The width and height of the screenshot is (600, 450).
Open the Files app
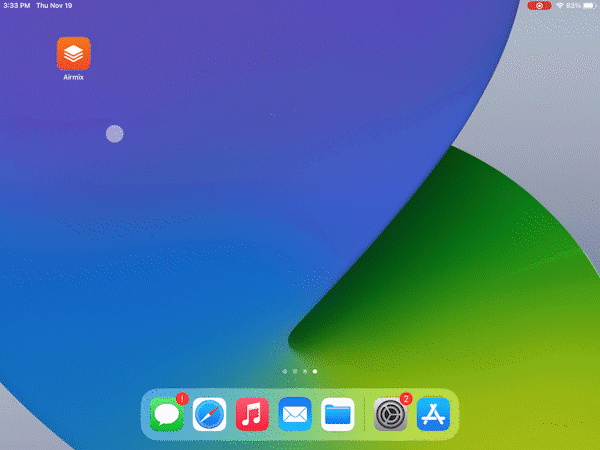[x=338, y=413]
